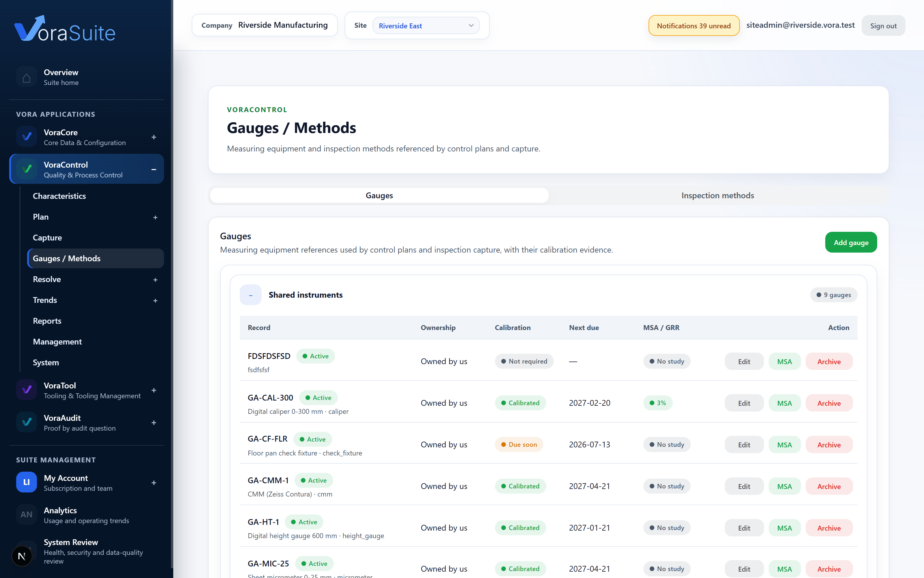Screen dimensions: 924x578
Task: Open Characteristics in the sidebar
Action: [x=96, y=196]
